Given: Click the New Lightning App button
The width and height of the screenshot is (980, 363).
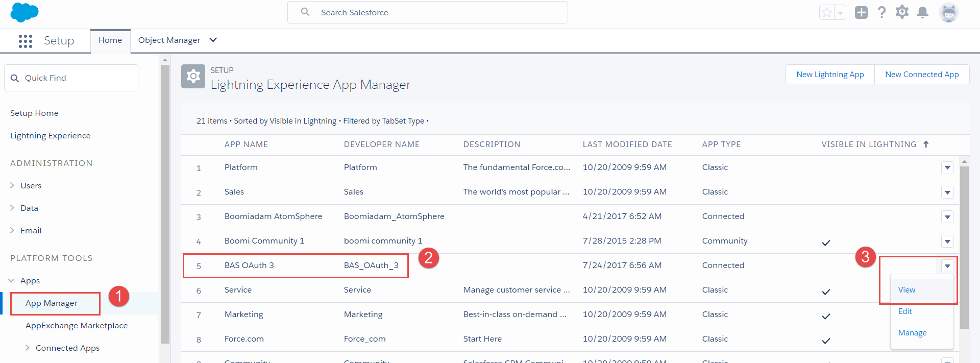Looking at the screenshot, I should point(830,75).
